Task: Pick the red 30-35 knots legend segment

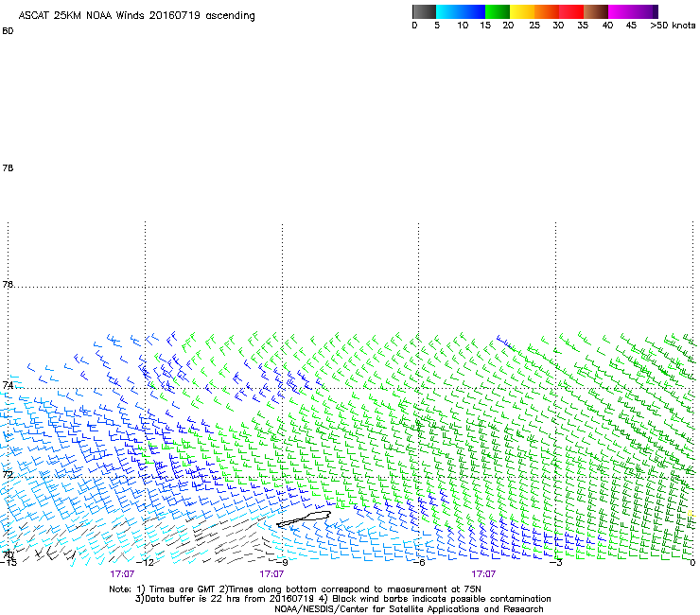Action: 571,11
